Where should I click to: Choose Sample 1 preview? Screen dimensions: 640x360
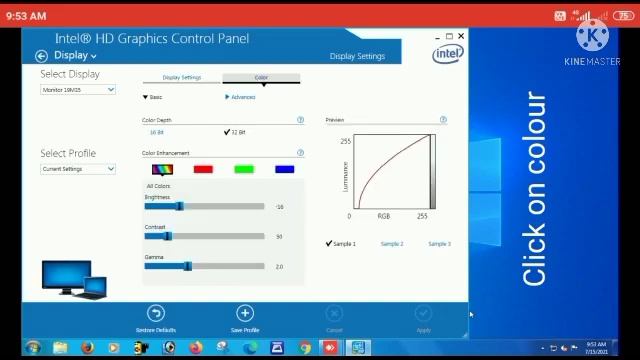341,244
